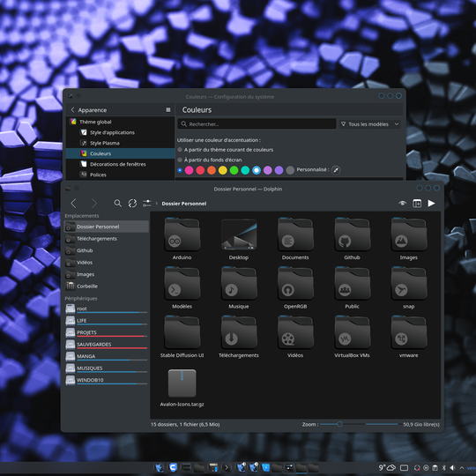Viewport: 476px width, 476px height.
Task: Open the VirtualBox VMs folder
Action: click(352, 331)
